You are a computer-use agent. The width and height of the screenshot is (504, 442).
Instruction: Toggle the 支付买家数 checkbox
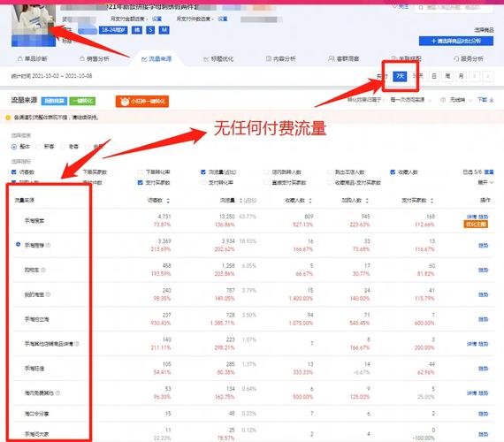click(140, 183)
